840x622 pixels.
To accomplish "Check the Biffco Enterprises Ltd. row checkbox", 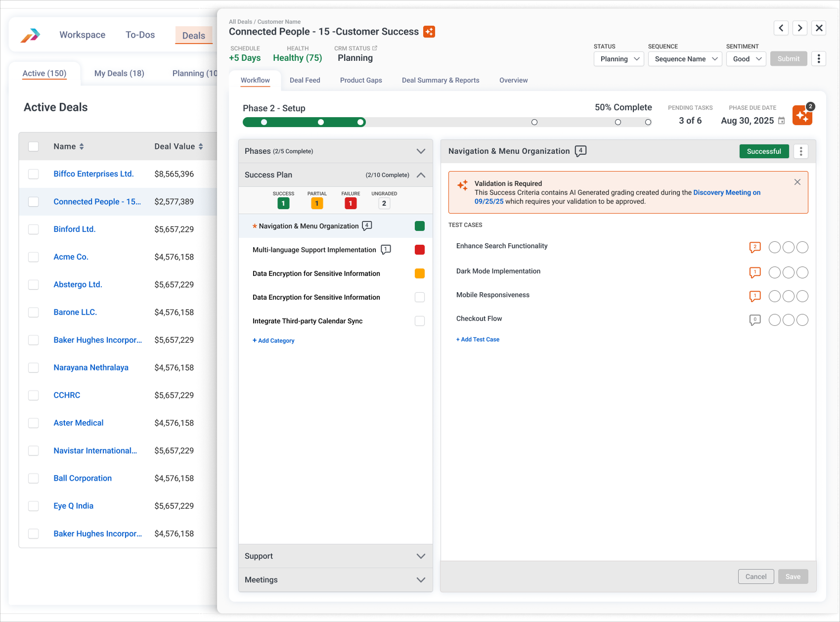I will 33,174.
